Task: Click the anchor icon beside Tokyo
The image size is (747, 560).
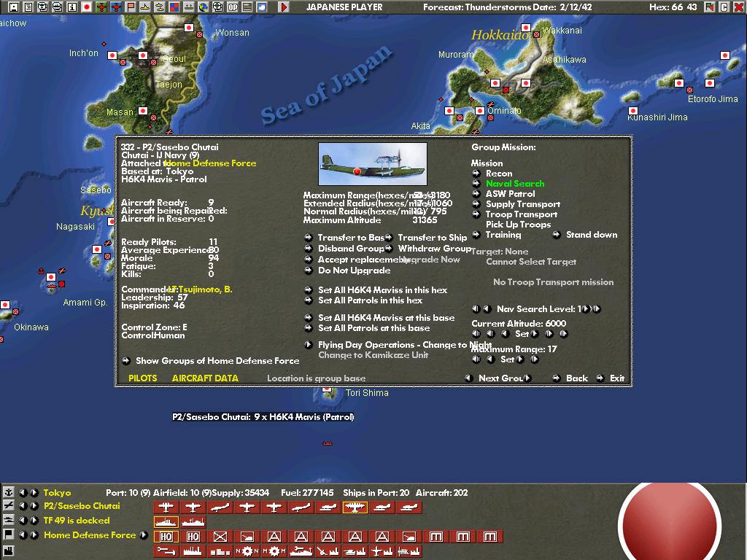Action: (8, 492)
